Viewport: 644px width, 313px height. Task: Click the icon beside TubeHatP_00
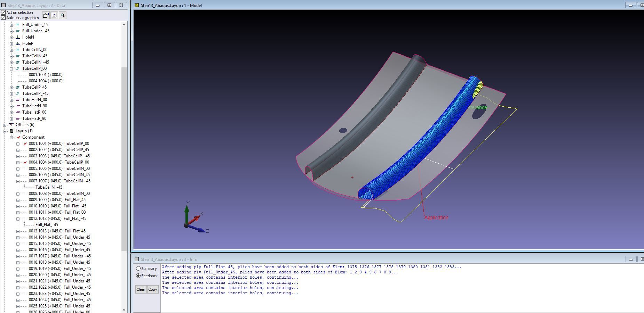(x=18, y=112)
